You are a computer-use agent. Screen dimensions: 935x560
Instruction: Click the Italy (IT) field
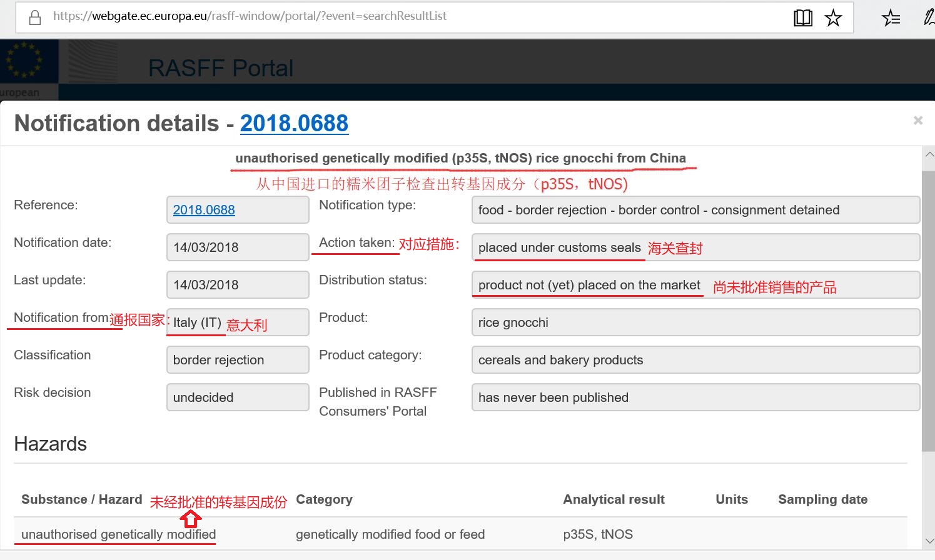pyautogui.click(x=238, y=322)
